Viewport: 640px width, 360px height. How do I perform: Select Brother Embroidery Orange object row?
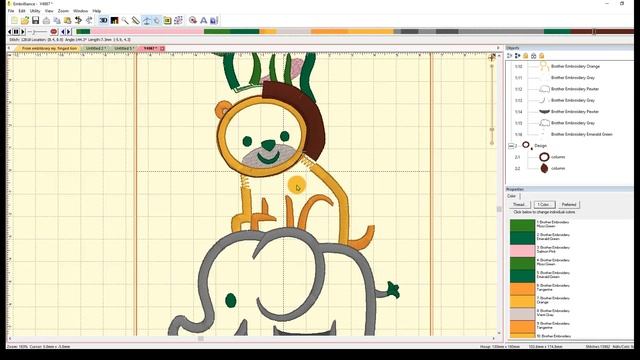pos(575,66)
